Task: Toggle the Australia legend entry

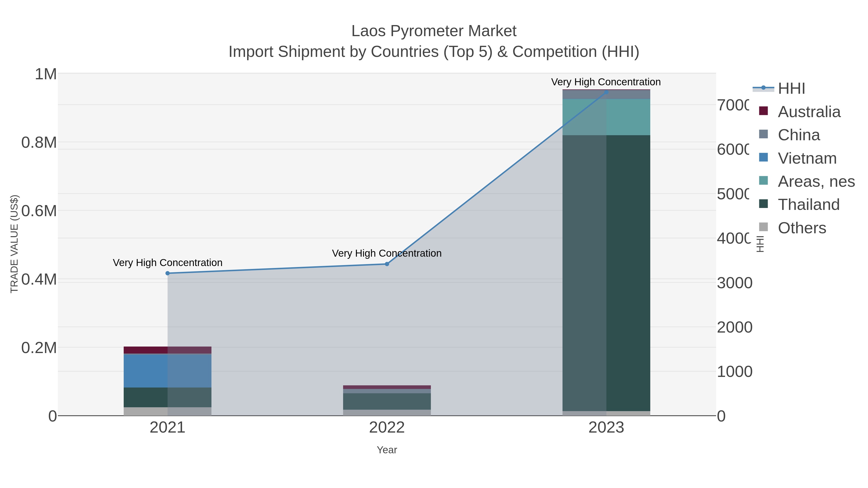Action: [800, 112]
